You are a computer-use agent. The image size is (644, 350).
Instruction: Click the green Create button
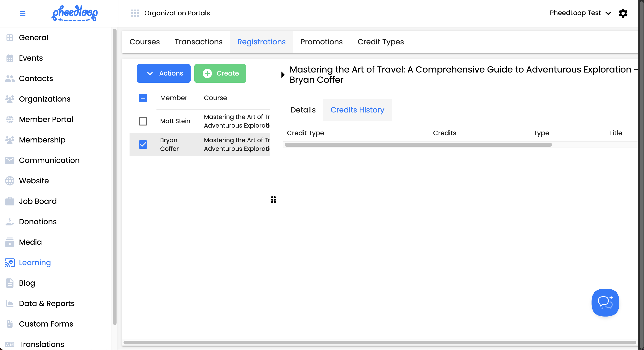point(220,73)
